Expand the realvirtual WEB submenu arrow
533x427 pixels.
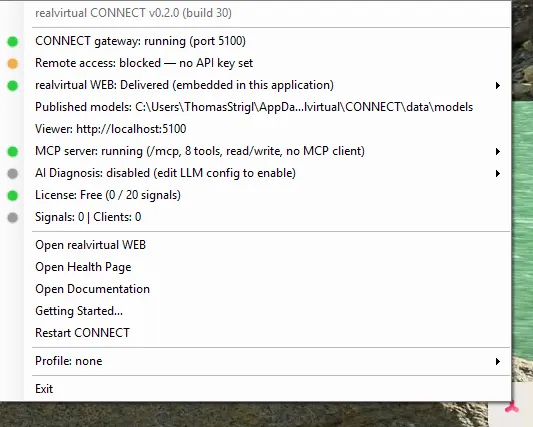(x=498, y=85)
